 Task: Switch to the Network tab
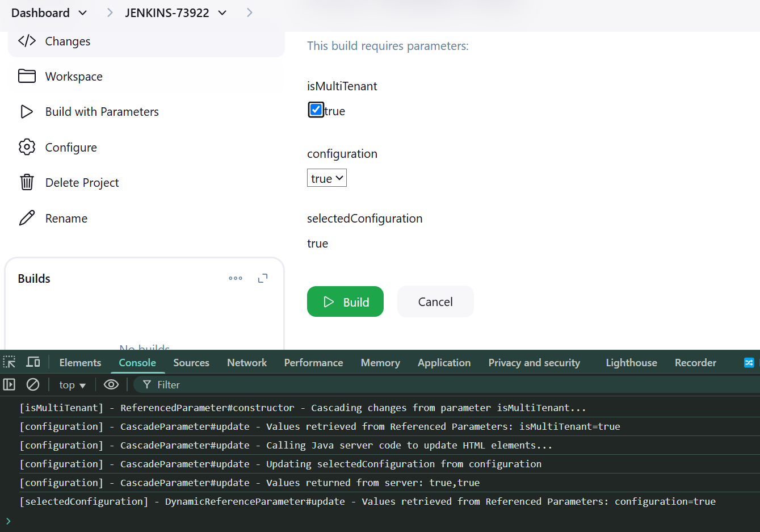click(x=246, y=362)
